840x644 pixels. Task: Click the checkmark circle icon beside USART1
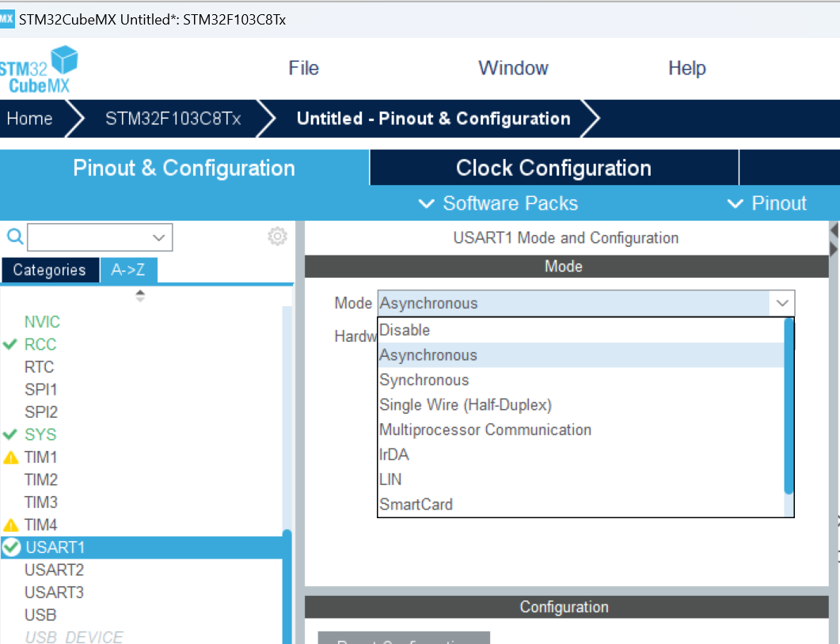pos(11,547)
